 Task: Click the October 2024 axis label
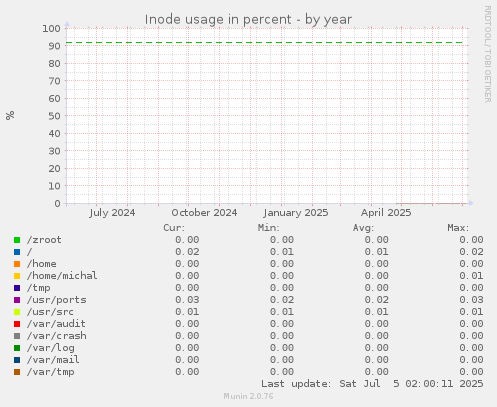click(x=204, y=213)
